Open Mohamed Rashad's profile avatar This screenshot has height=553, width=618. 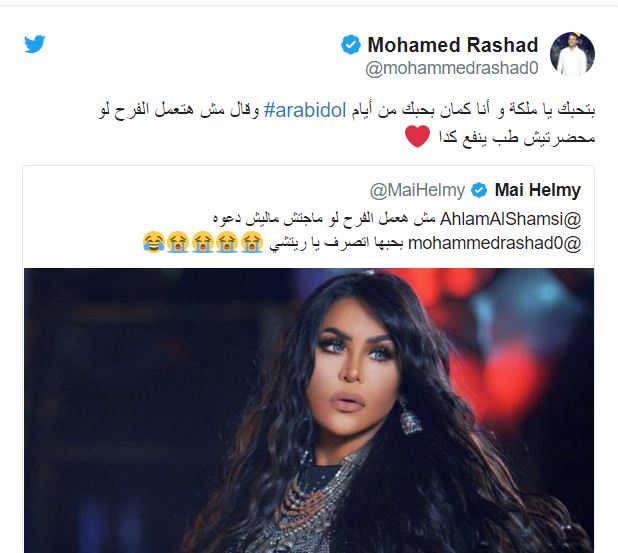pyautogui.click(x=572, y=54)
